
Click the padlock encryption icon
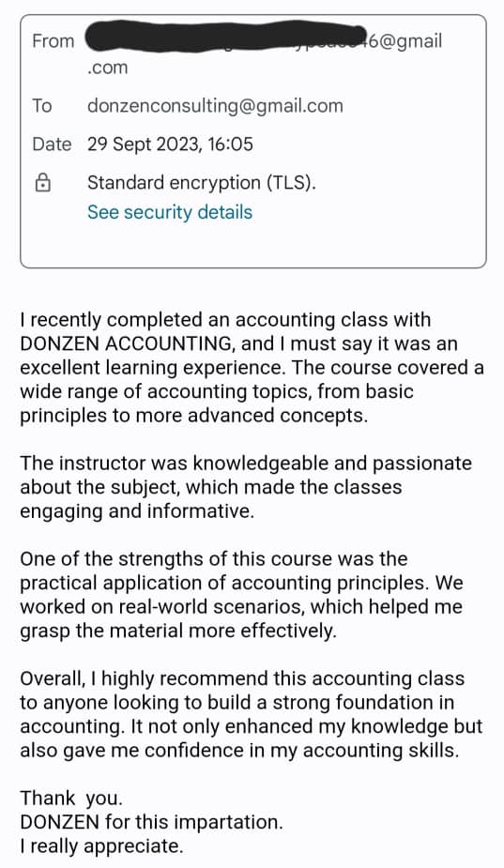(42, 183)
